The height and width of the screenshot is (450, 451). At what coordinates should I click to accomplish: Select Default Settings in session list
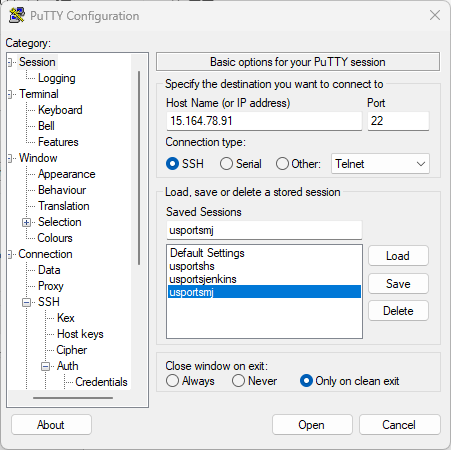tap(264, 253)
